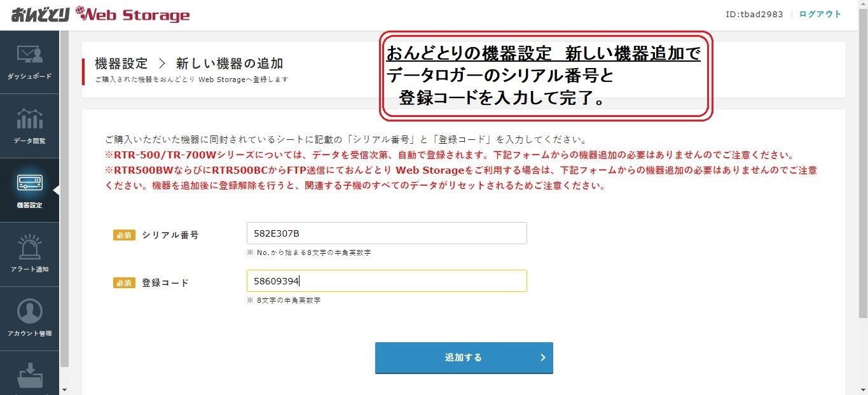Open the ダッシュボード monitor icon

tap(29, 55)
